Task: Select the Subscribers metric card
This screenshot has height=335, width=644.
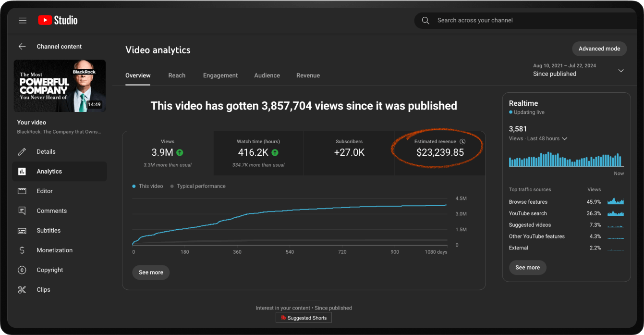Action: pos(349,153)
